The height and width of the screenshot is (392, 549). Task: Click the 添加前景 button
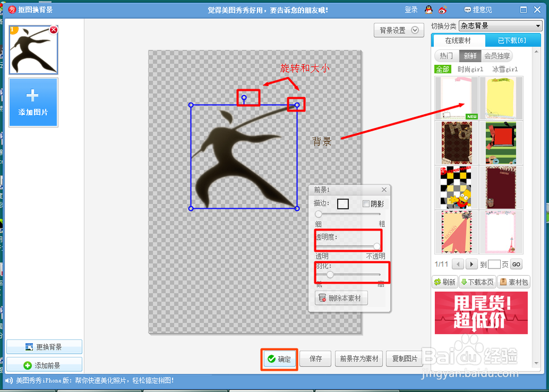pos(44,365)
